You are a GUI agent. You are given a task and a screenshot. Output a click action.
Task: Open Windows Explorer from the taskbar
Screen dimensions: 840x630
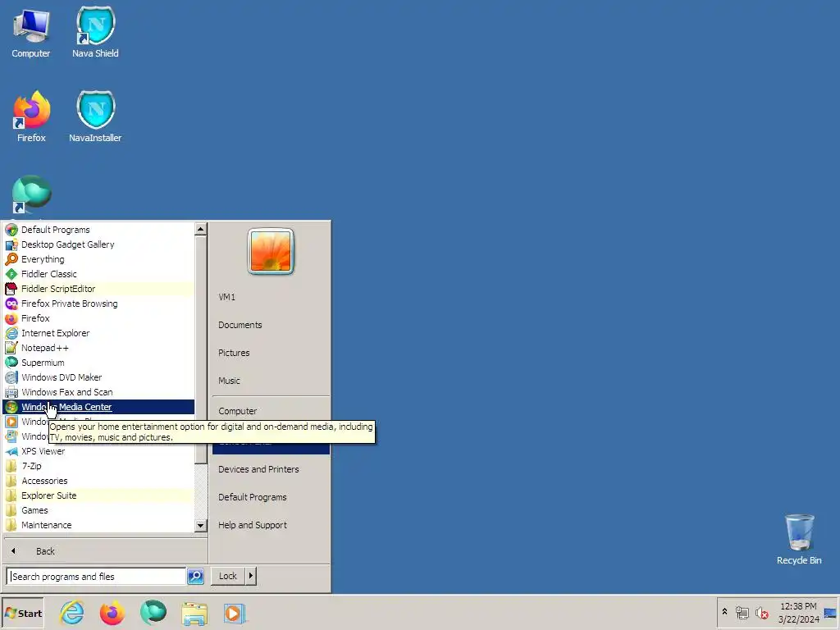[x=194, y=613]
